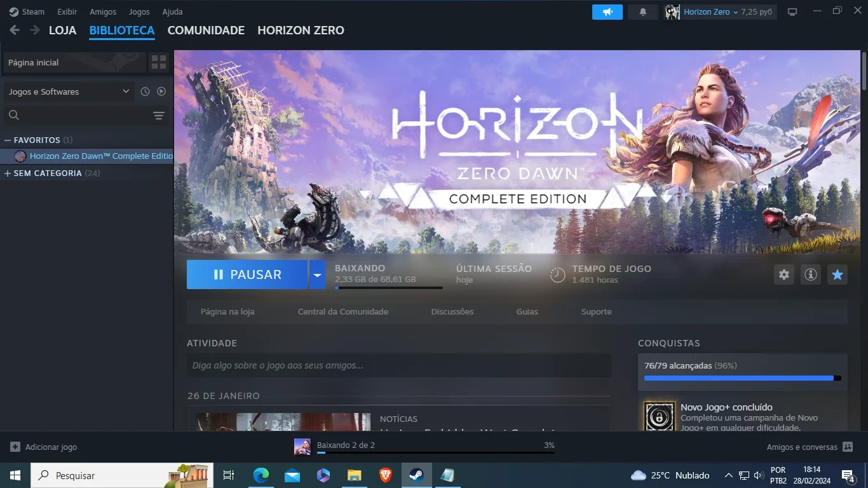Image resolution: width=868 pixels, height=488 pixels.
Task: Collapse the FAVORITOS category
Action: (8, 140)
